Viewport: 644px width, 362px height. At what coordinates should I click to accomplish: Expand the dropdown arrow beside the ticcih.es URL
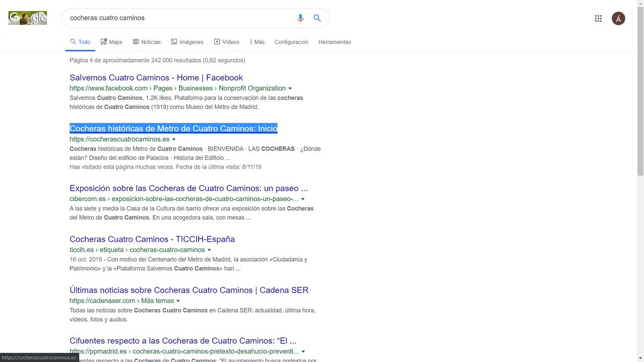[209, 250]
